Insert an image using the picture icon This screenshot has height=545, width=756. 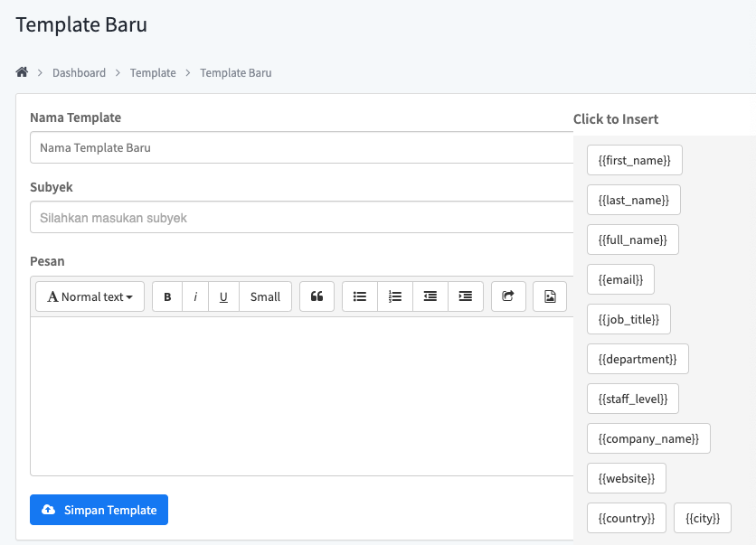coord(550,296)
